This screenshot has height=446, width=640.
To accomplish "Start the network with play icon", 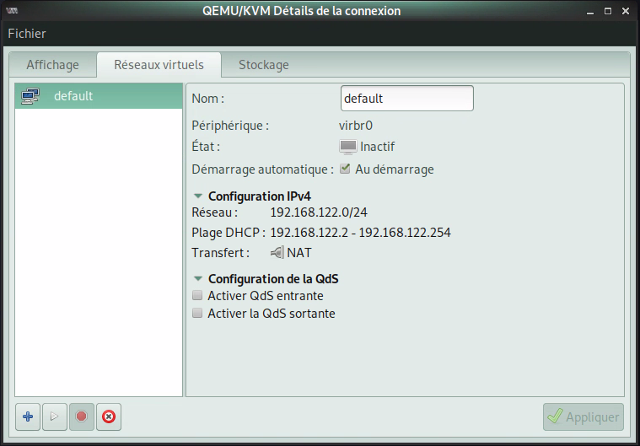I will click(54, 417).
